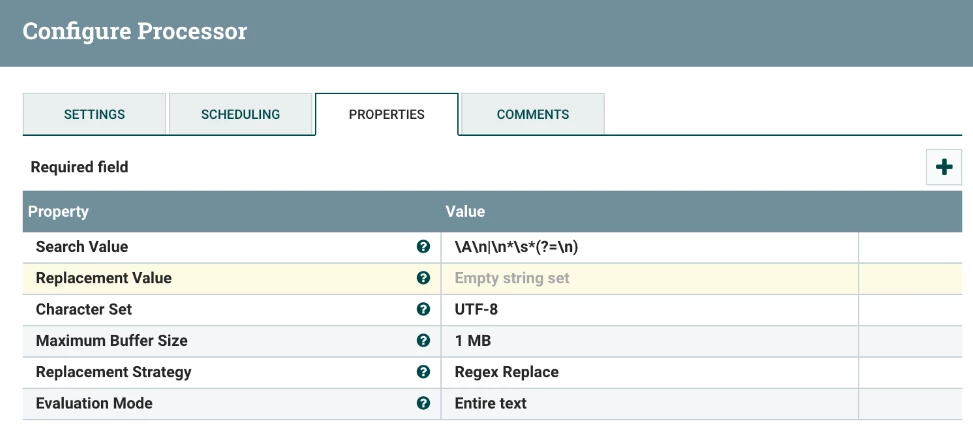Select the Replacement Value property name
Viewport: 973px width, 426px height.
(x=104, y=278)
